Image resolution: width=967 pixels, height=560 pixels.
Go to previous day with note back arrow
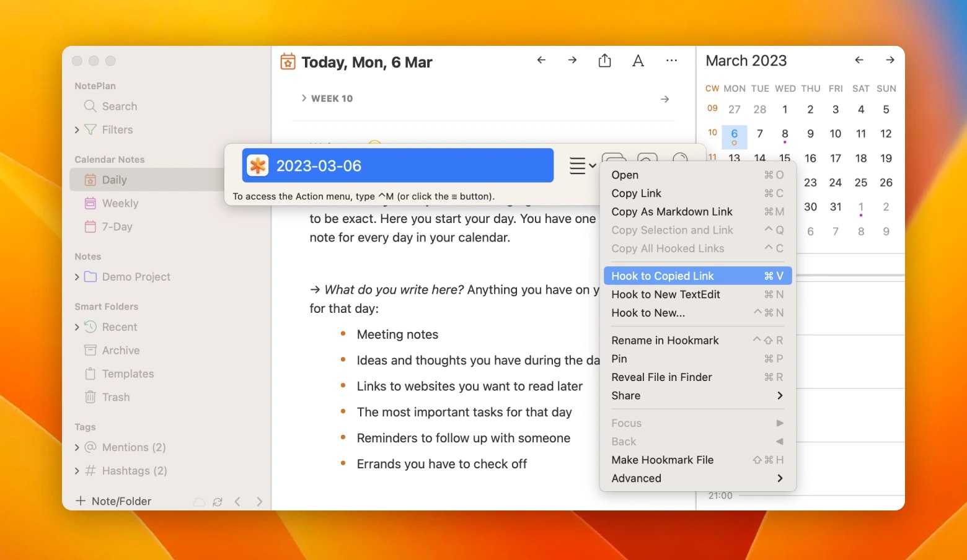click(x=541, y=60)
